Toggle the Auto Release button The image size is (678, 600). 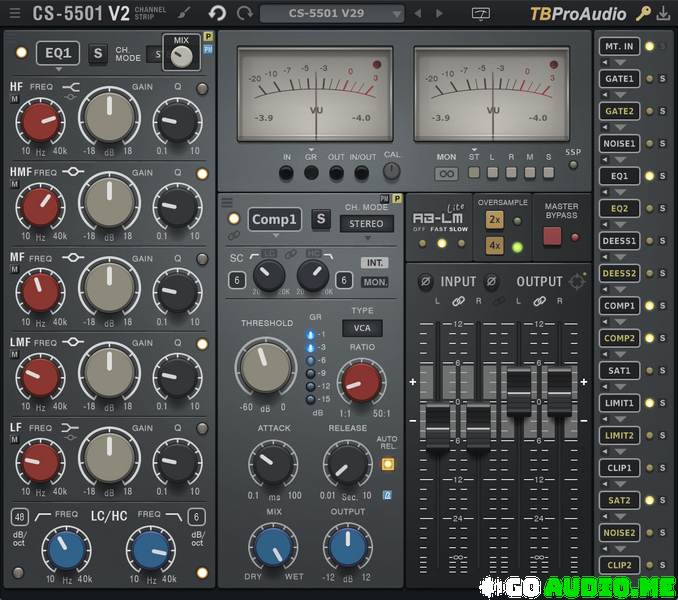tap(388, 464)
